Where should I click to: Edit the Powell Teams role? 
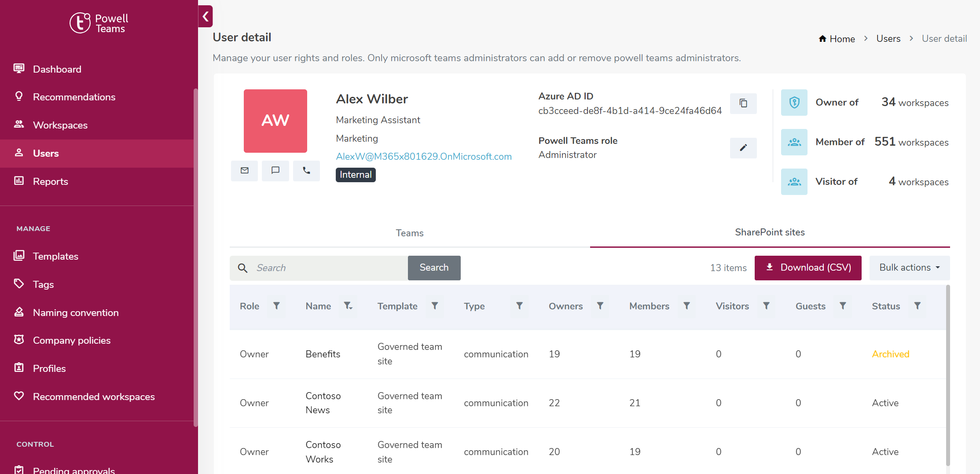(743, 147)
